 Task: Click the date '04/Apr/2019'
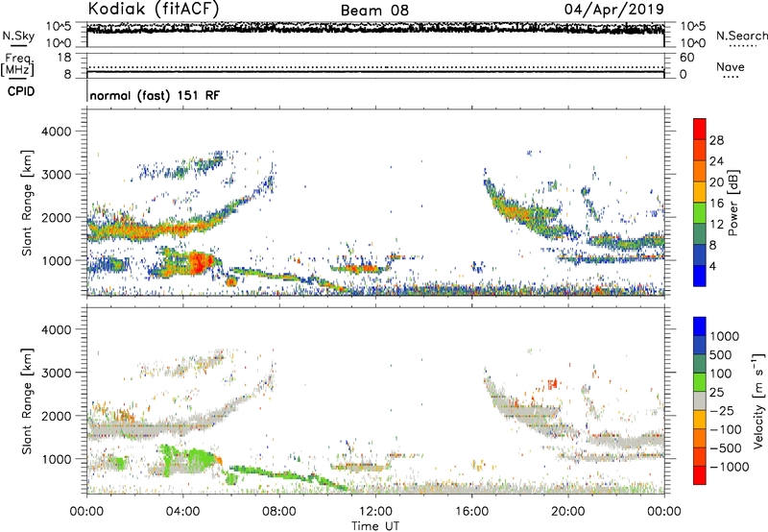(x=614, y=10)
